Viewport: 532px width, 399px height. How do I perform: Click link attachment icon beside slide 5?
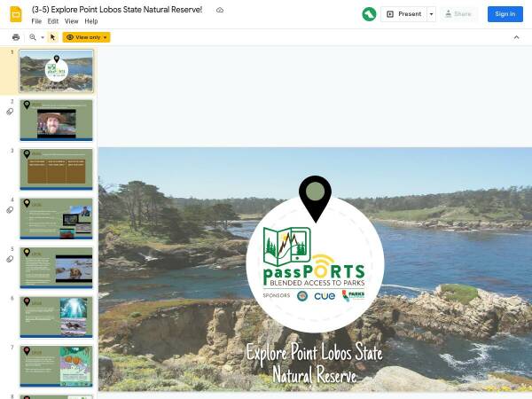pyautogui.click(x=10, y=259)
